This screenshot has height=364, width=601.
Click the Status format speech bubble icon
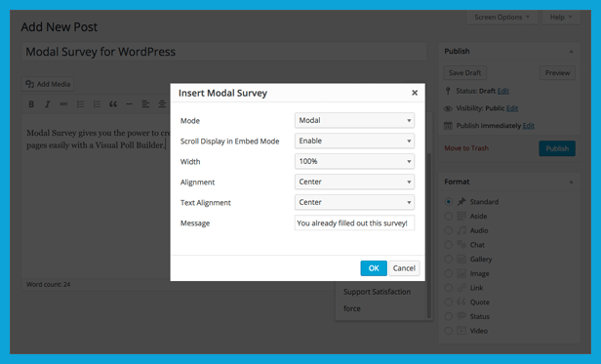click(461, 316)
